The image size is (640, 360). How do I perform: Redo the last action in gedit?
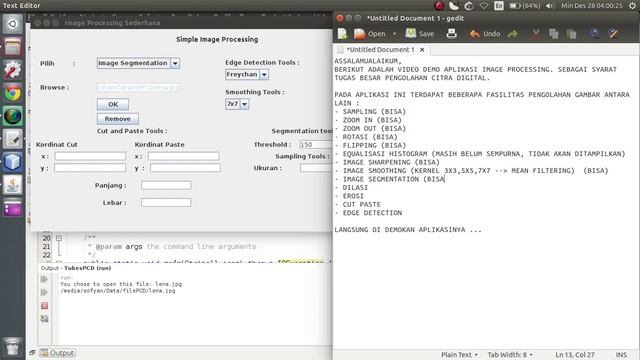click(x=513, y=34)
